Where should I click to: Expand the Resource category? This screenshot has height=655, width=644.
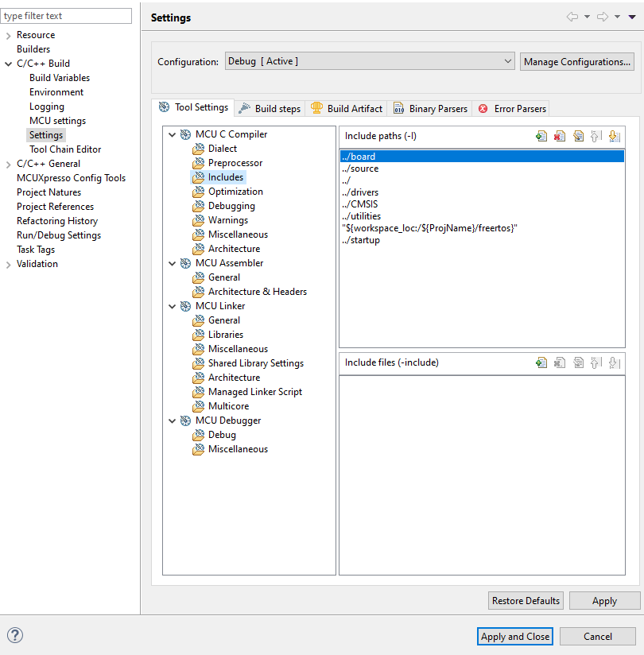point(8,36)
